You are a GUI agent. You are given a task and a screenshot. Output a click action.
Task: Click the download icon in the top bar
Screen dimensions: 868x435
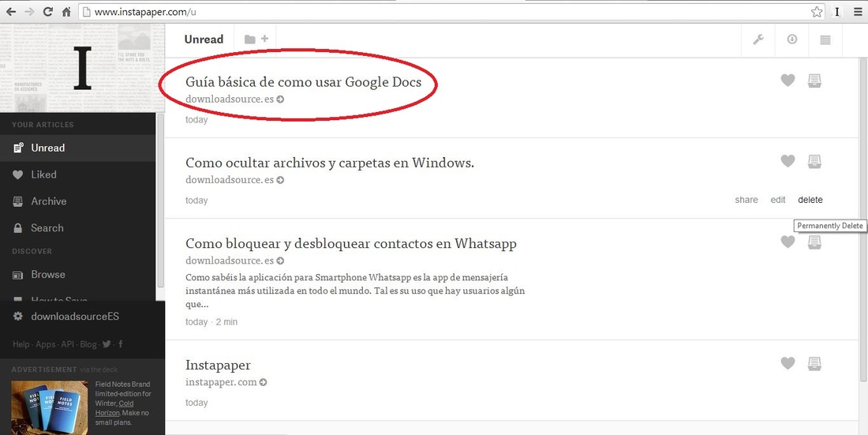[x=792, y=39]
